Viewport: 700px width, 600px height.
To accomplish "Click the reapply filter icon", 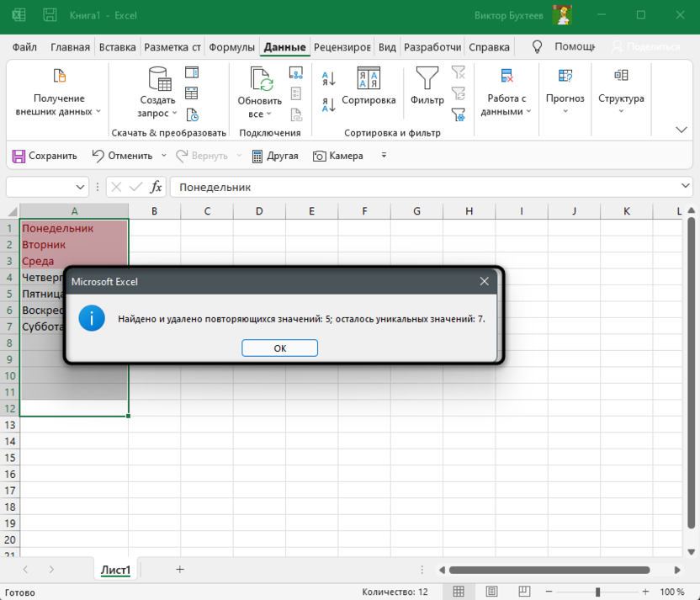I will click(x=459, y=93).
